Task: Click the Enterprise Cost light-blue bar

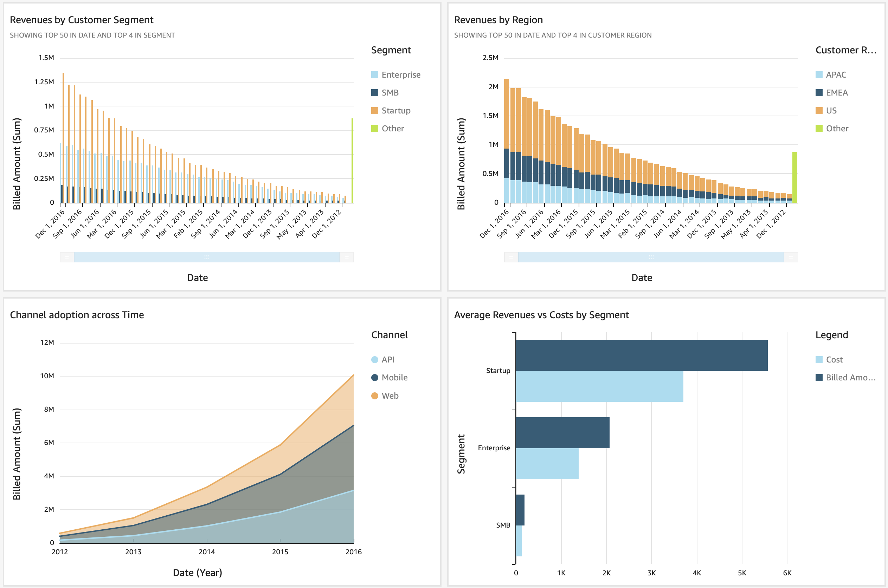Action: [547, 464]
